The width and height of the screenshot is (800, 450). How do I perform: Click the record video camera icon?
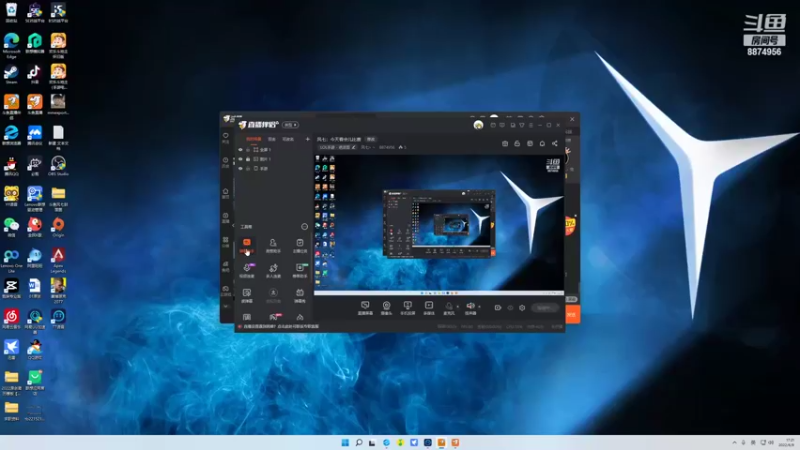click(x=498, y=308)
